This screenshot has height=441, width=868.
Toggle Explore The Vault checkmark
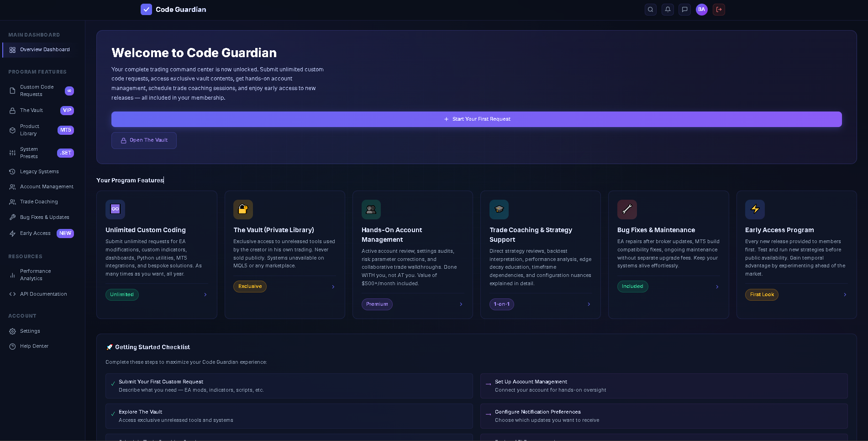pyautogui.click(x=113, y=414)
